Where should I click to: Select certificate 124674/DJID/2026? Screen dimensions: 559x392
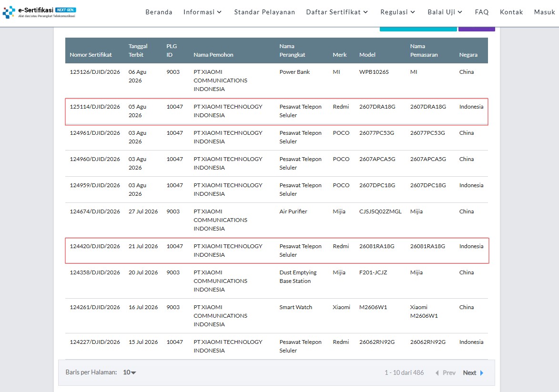coord(95,211)
